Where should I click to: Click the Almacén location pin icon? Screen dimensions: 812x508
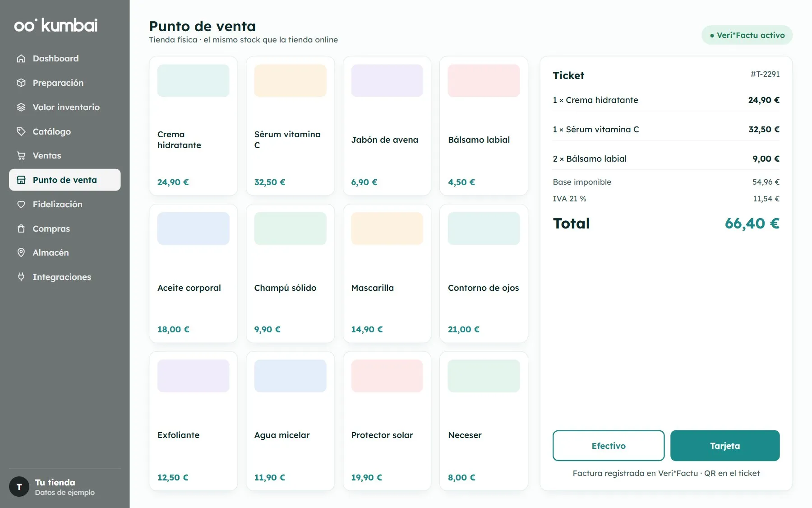(x=21, y=253)
